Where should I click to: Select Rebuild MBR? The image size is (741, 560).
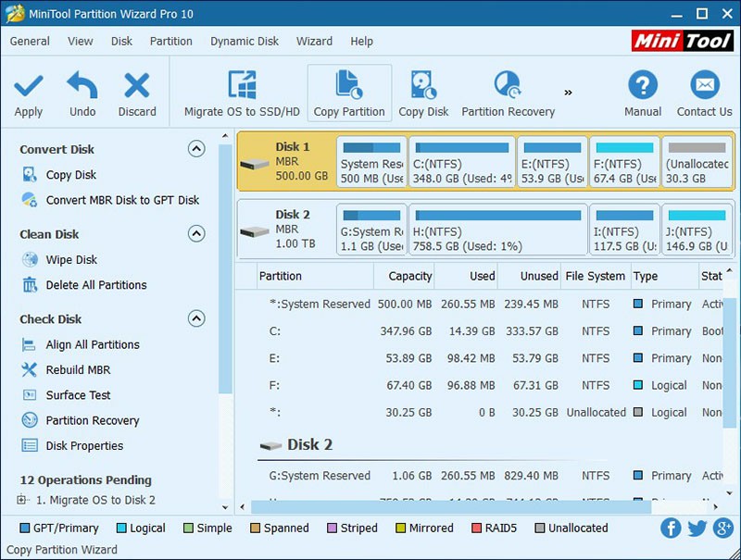[78, 369]
